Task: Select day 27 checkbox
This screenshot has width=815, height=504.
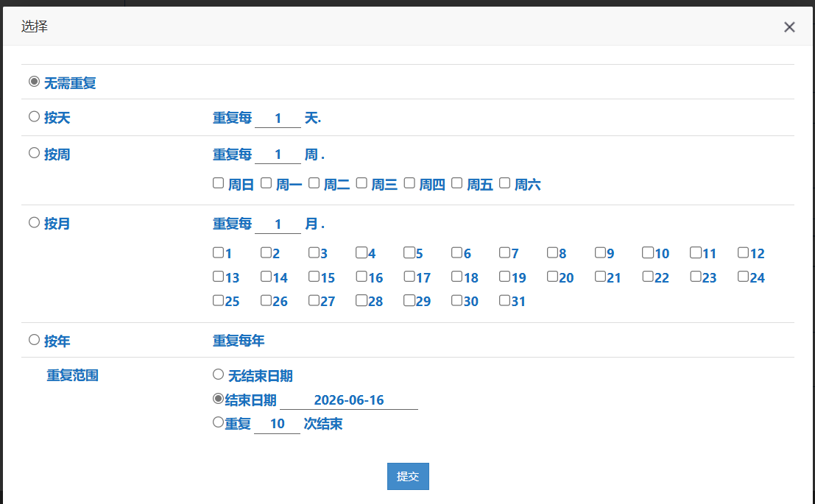Action: pyautogui.click(x=314, y=300)
